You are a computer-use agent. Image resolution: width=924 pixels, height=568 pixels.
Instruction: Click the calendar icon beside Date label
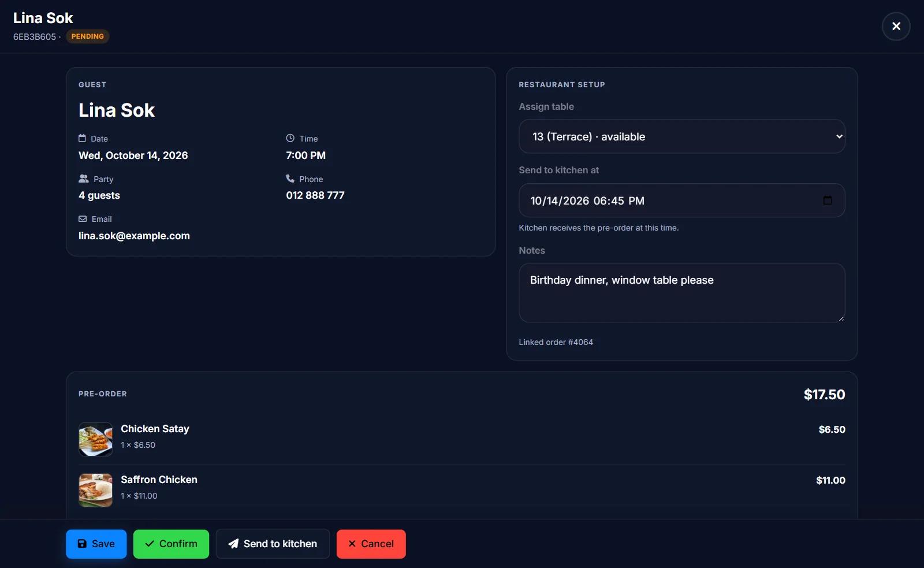pyautogui.click(x=82, y=138)
